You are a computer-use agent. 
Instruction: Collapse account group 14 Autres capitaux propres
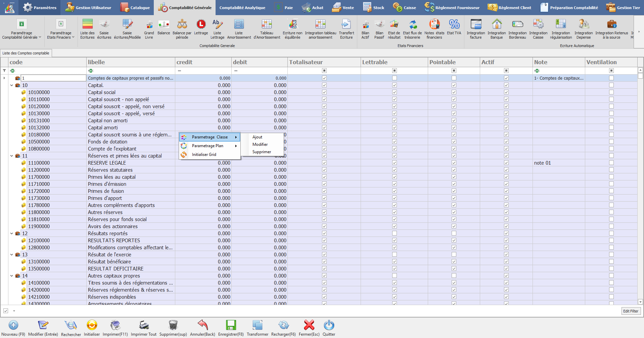[12, 276]
